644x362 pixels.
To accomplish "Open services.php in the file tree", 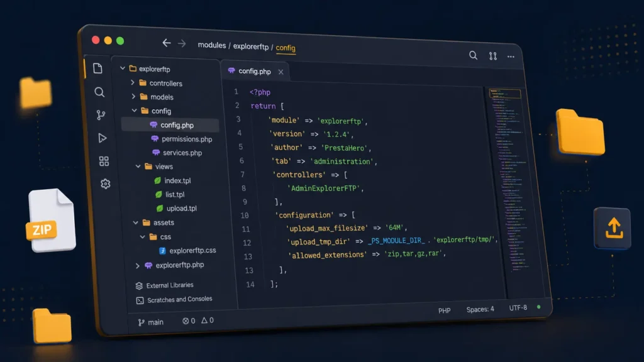I will pos(182,153).
